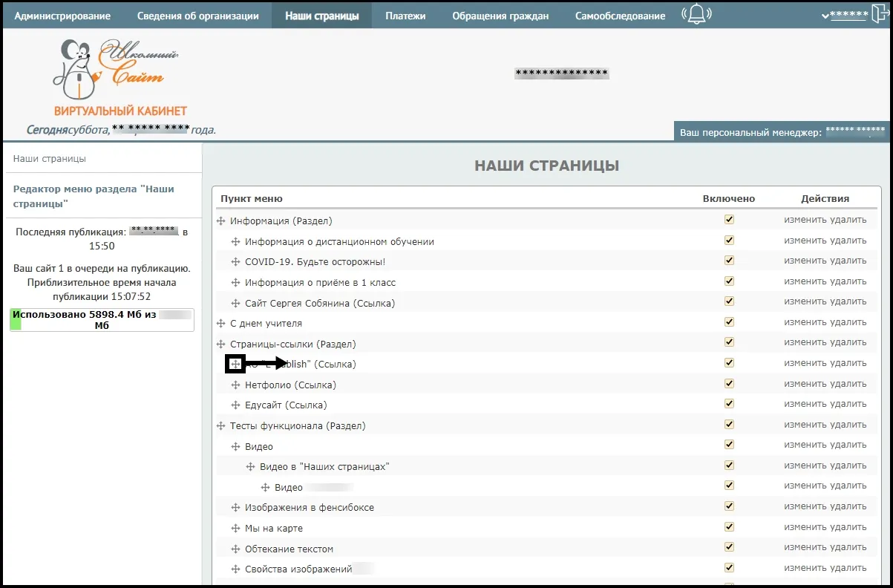The image size is (893, 588).
Task: Click the Ваш персональный менеджер label
Action: (750, 133)
